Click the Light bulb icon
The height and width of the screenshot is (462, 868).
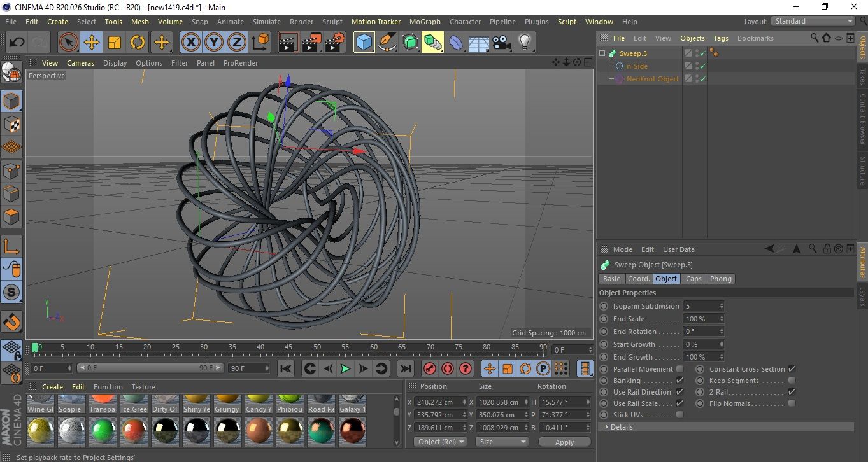(x=524, y=43)
